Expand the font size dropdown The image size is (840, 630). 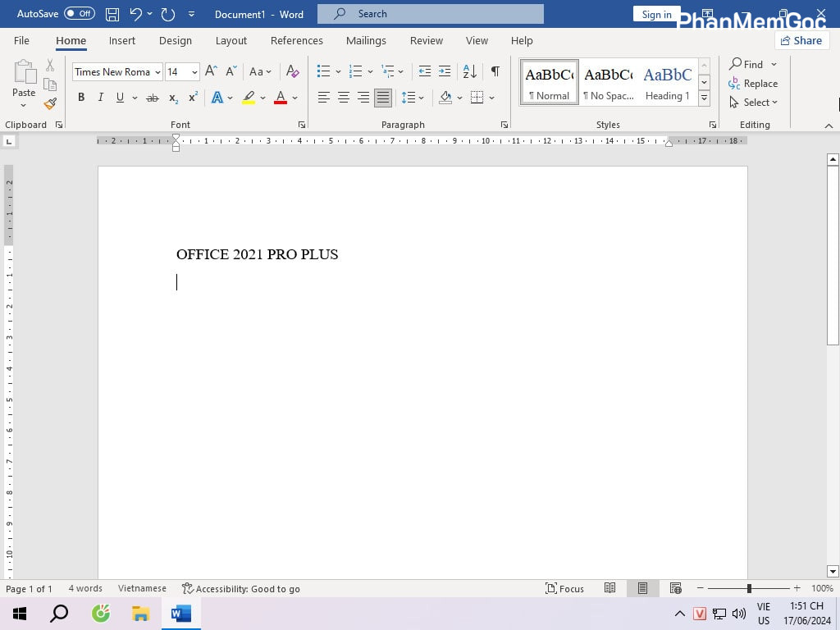pos(194,72)
